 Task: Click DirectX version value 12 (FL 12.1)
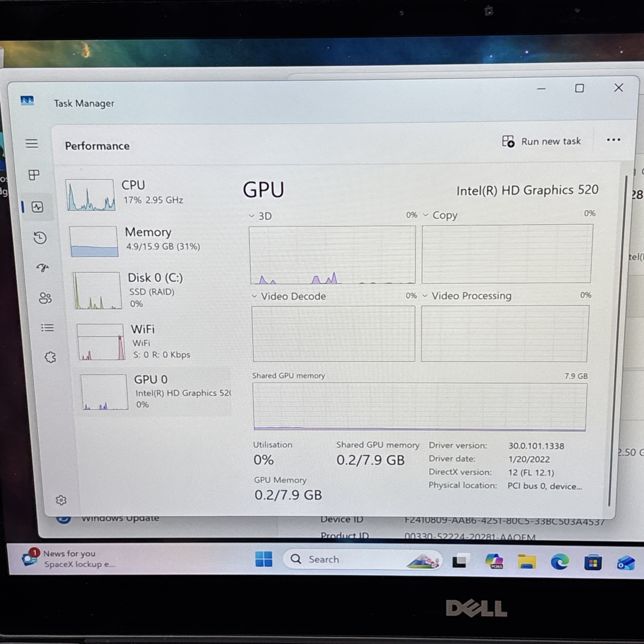coord(531,472)
